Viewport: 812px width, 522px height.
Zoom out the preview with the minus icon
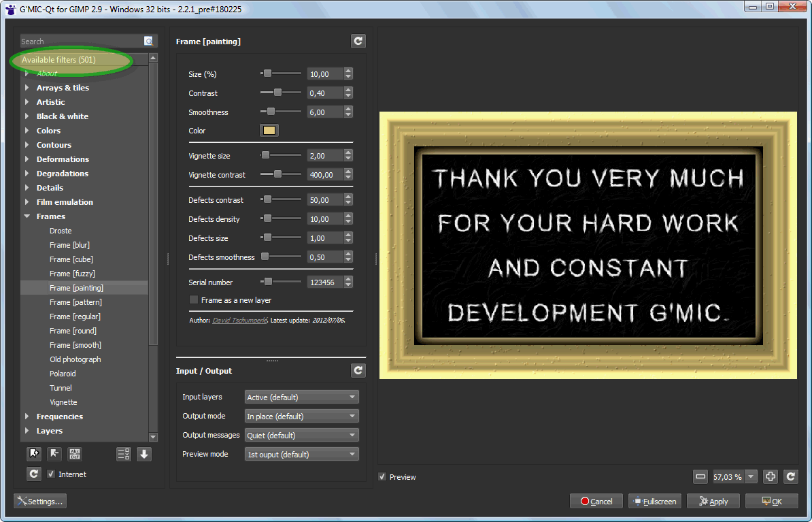(700, 476)
